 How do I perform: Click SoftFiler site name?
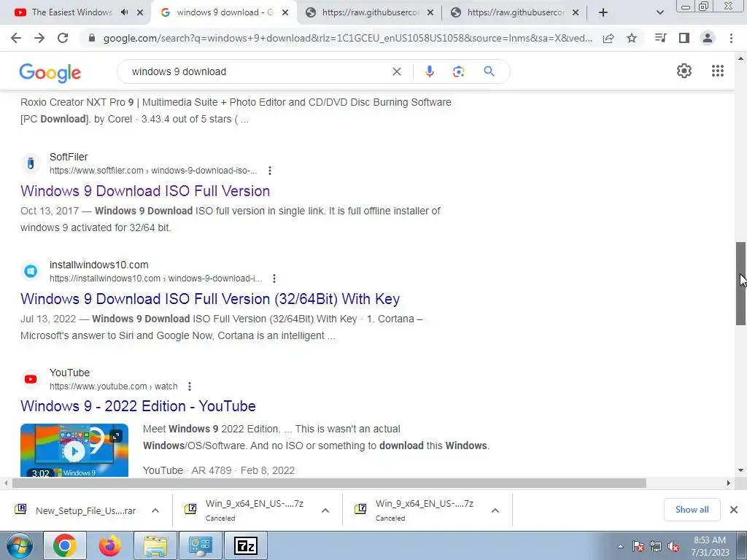[69, 157]
